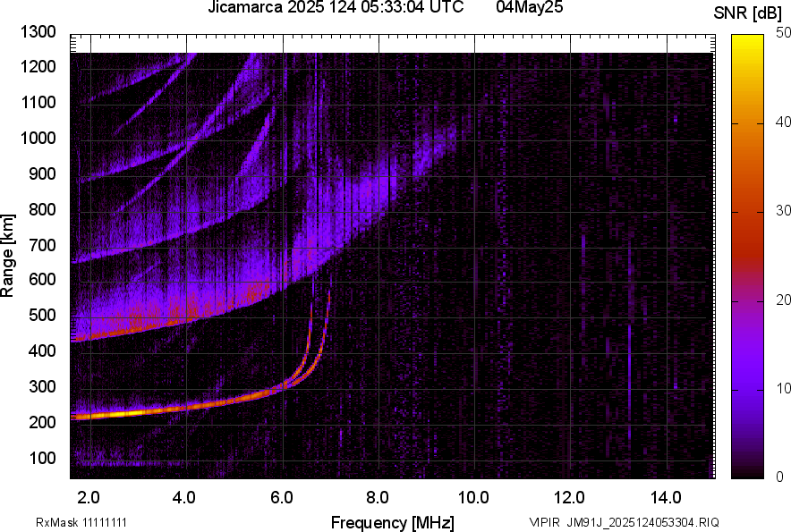The height and width of the screenshot is (532, 791).
Task: Click colorbar tick value 50
Action: point(784,33)
